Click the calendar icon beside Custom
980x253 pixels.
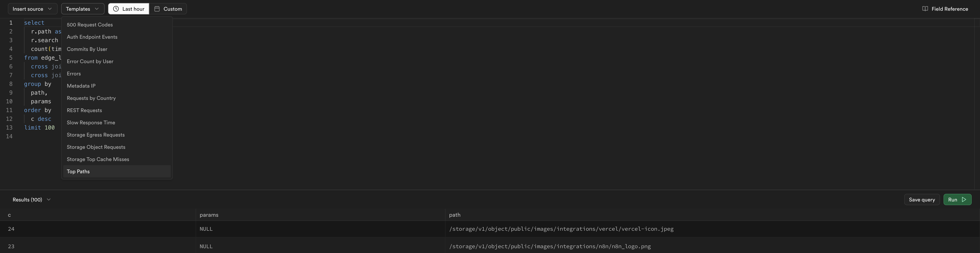157,9
